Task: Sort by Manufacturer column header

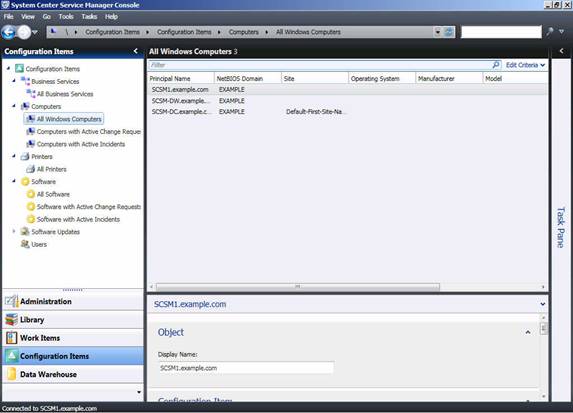Action: 449,79
